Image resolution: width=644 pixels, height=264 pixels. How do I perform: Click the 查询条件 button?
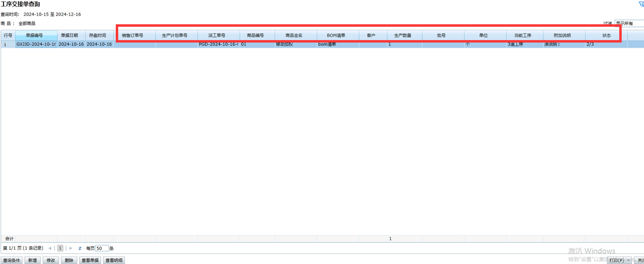[12, 261]
